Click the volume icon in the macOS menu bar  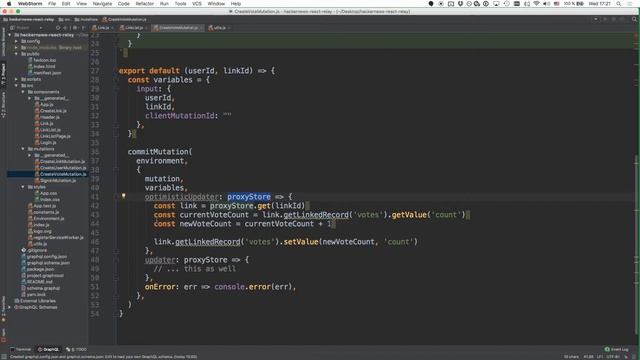coord(547,4)
